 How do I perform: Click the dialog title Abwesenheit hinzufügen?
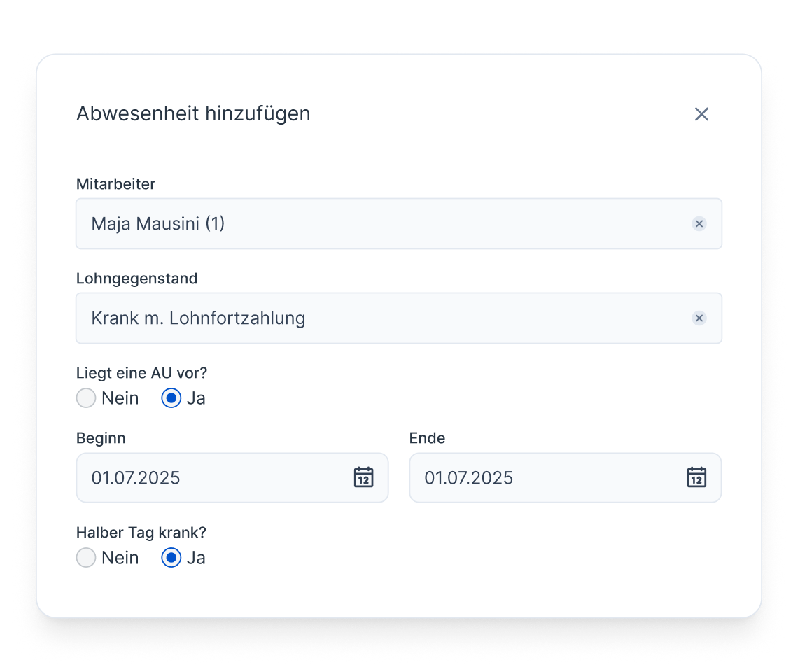193,113
